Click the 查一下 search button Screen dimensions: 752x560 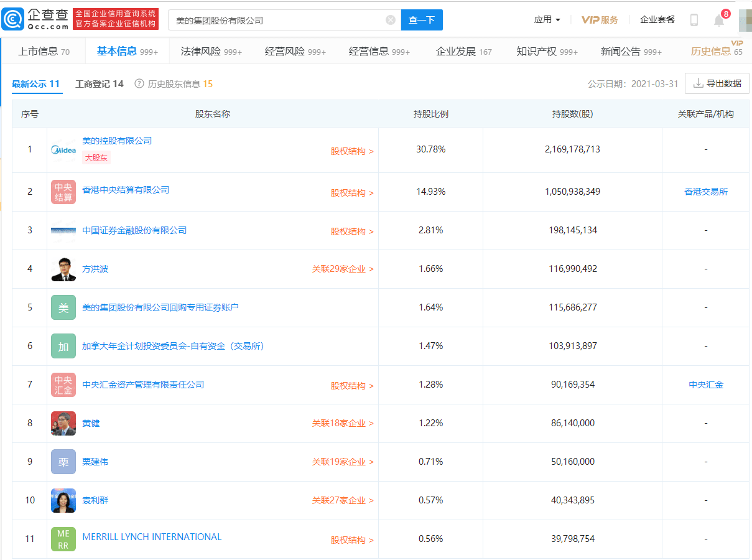422,20
